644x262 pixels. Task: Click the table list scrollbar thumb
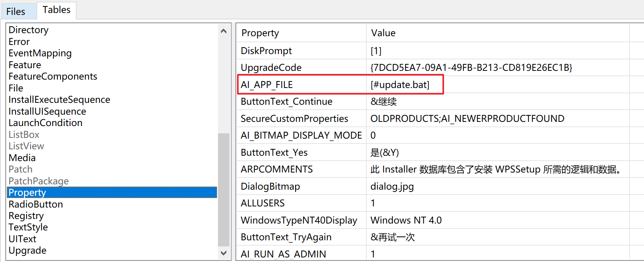coord(224,189)
